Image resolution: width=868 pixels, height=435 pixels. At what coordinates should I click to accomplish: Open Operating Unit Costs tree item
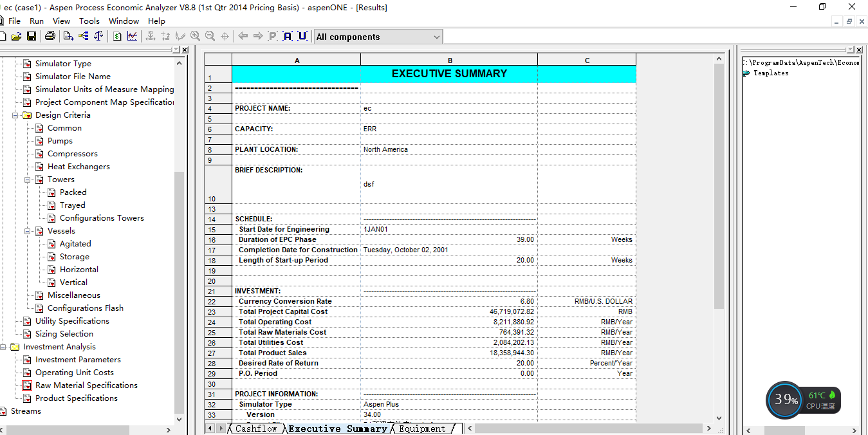[75, 373]
